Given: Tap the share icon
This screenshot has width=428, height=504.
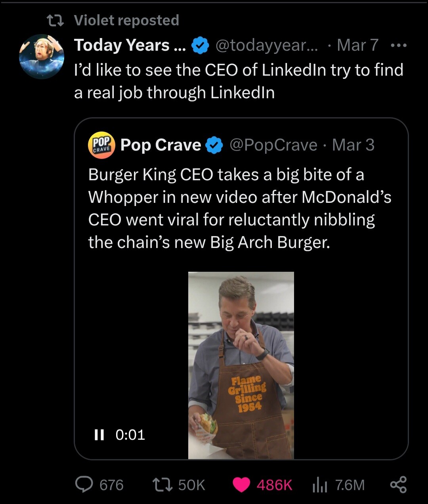Looking at the screenshot, I should [398, 485].
